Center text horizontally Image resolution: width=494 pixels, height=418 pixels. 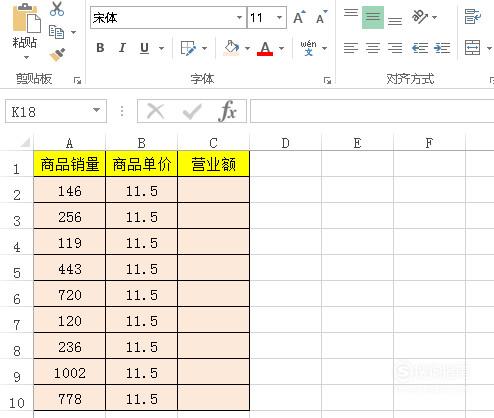pyautogui.click(x=373, y=48)
